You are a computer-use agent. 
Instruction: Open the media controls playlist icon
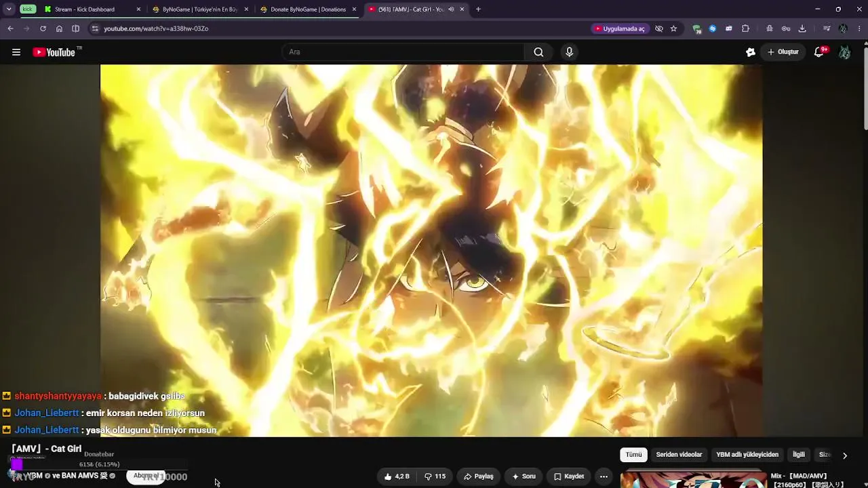[x=827, y=28]
